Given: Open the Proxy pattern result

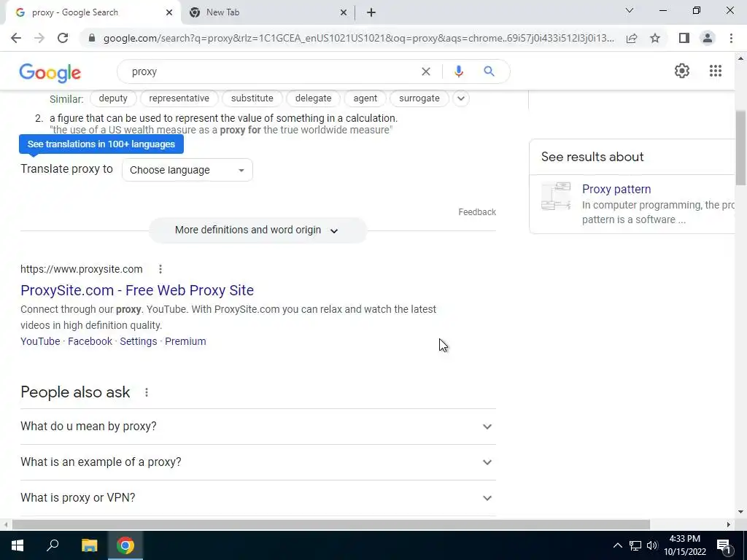Looking at the screenshot, I should (x=616, y=189).
